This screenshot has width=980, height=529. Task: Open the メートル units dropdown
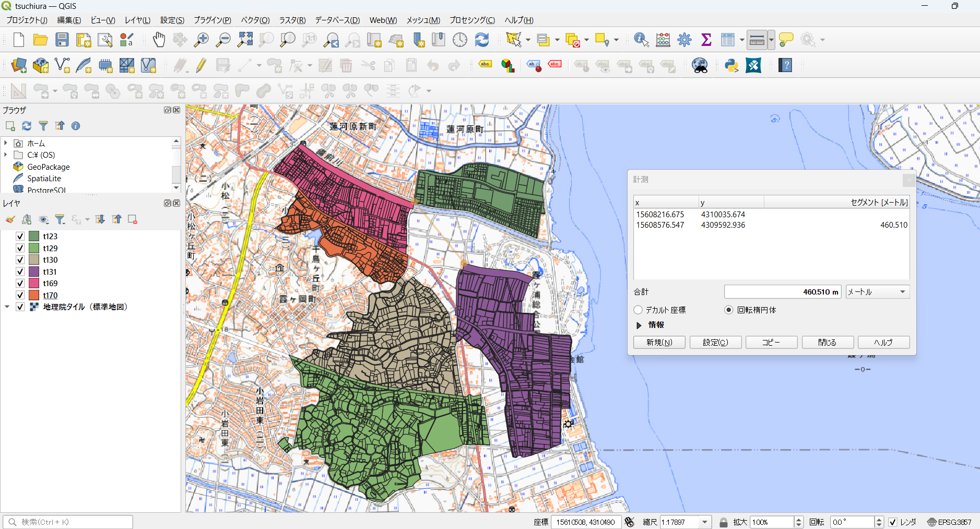pyautogui.click(x=877, y=292)
